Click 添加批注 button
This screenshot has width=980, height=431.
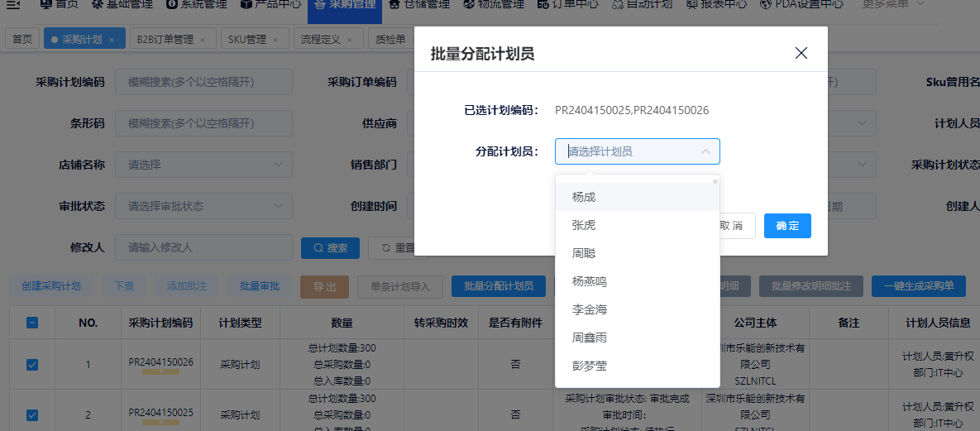(x=187, y=286)
